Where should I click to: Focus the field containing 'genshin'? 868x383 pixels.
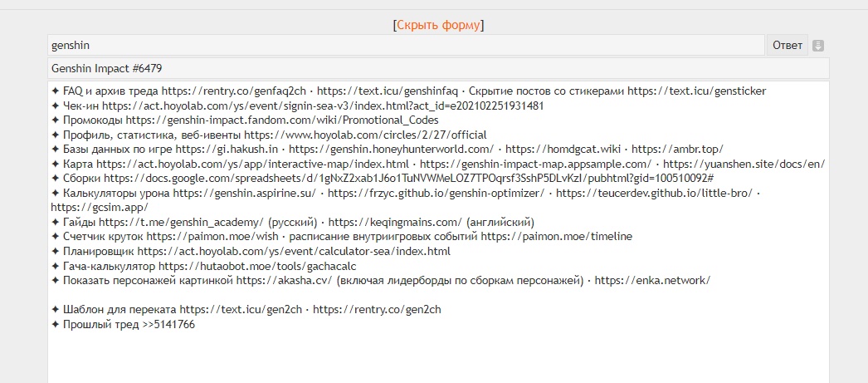coord(406,46)
